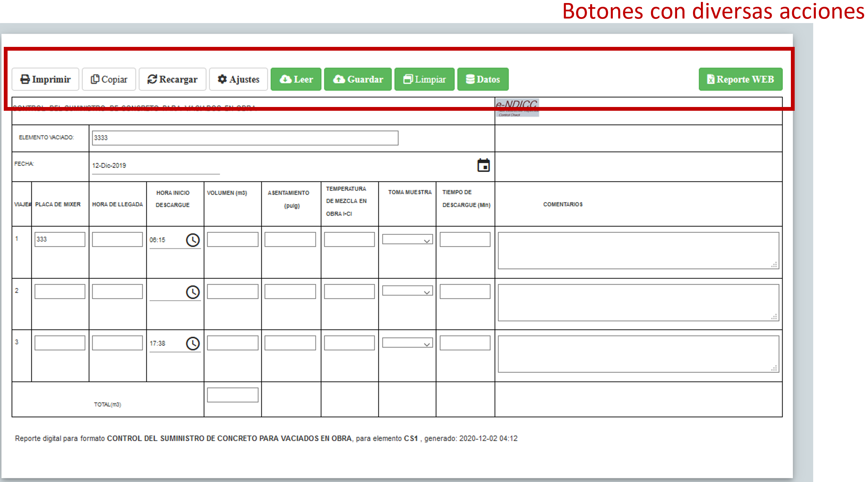Reload the form with Recargar
Viewport: 868px width, 482px height.
coord(172,79)
